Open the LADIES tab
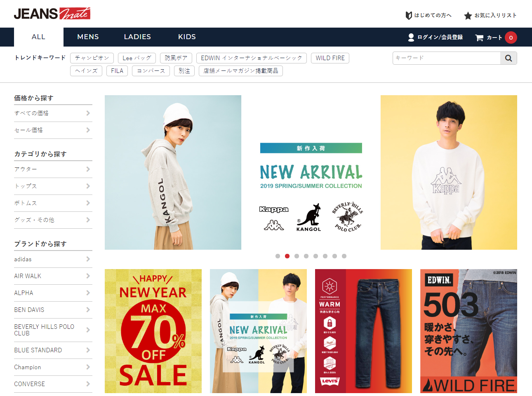 (x=137, y=37)
